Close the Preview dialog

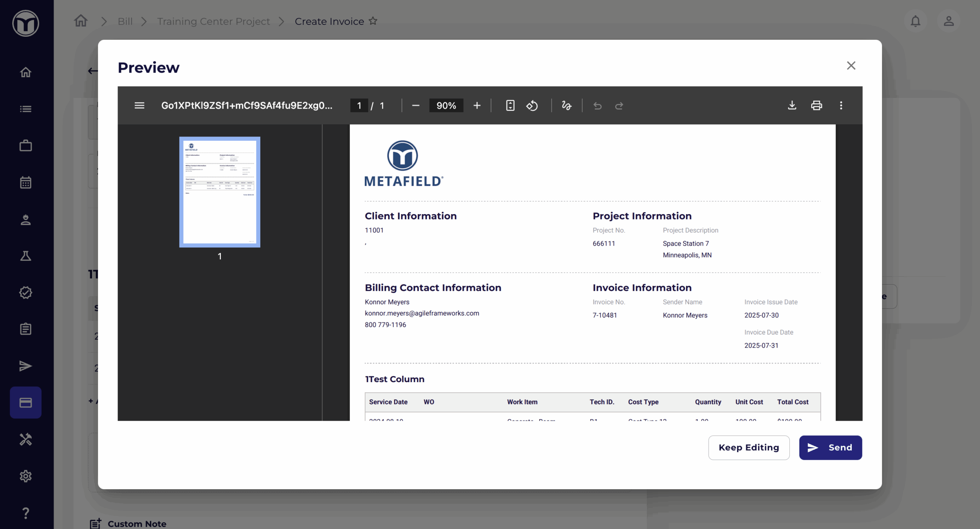(x=851, y=65)
